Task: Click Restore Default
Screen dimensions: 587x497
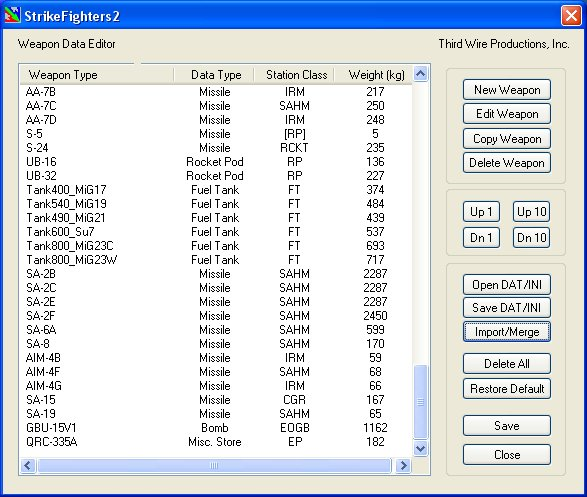Action: [507, 388]
